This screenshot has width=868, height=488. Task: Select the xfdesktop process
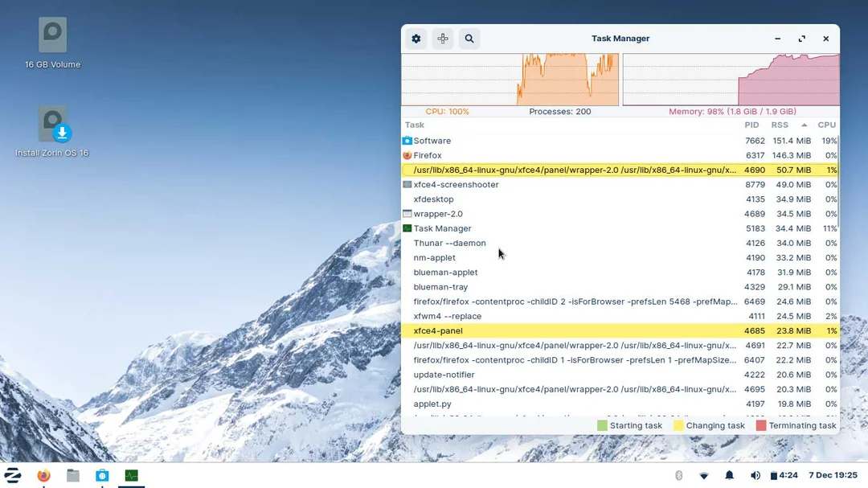pyautogui.click(x=620, y=199)
